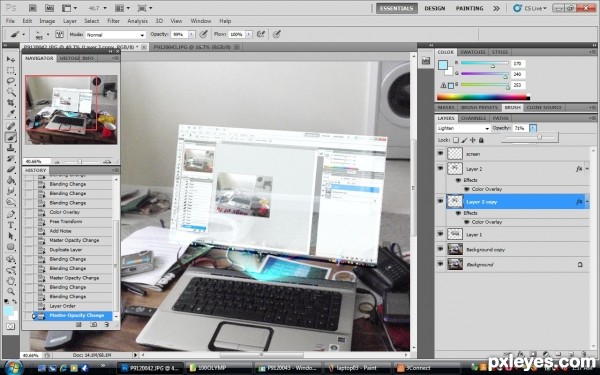The width and height of the screenshot is (600, 375).
Task: Open the brush Mode dropdown showing Normal
Action: point(115,35)
